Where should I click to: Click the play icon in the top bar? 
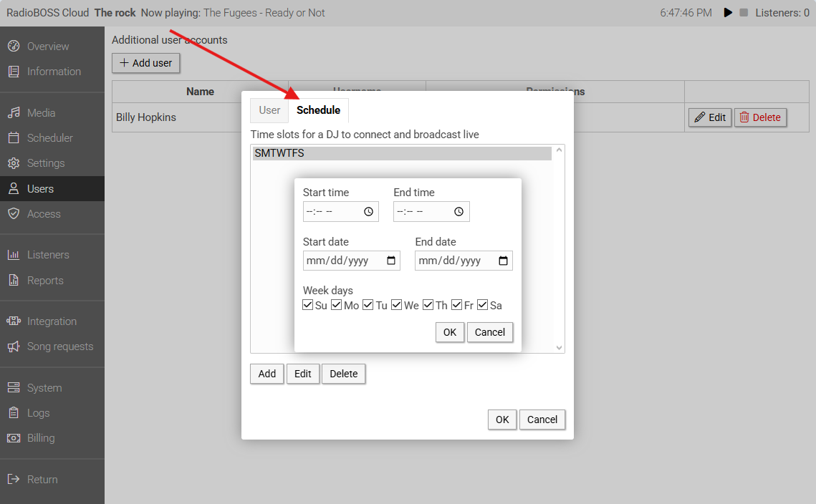pyautogui.click(x=728, y=13)
